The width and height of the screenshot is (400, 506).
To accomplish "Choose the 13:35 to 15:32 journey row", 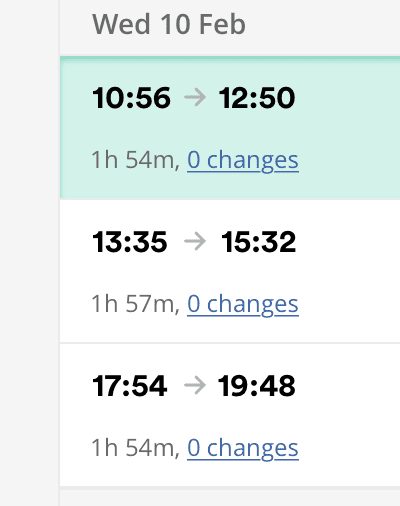I will tap(230, 271).
